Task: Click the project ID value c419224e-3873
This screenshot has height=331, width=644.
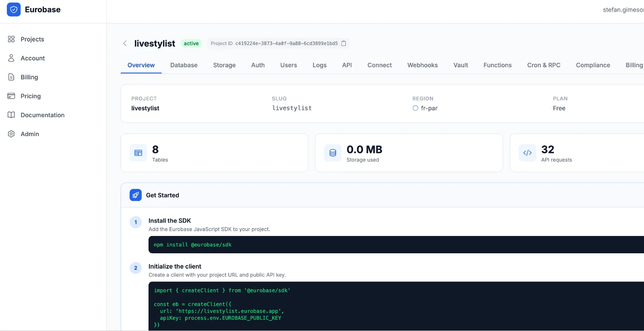Action: pos(287,43)
